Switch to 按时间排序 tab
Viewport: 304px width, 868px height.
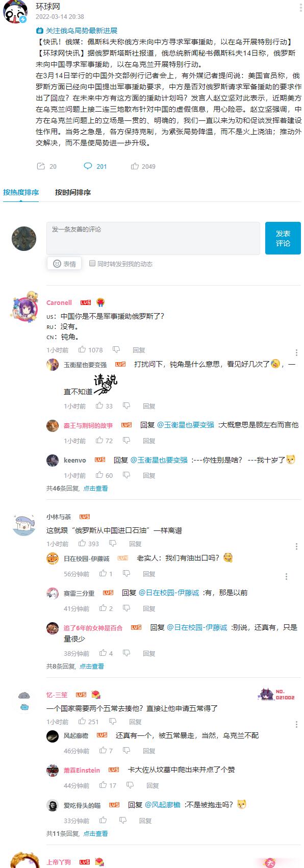pyautogui.click(x=73, y=192)
